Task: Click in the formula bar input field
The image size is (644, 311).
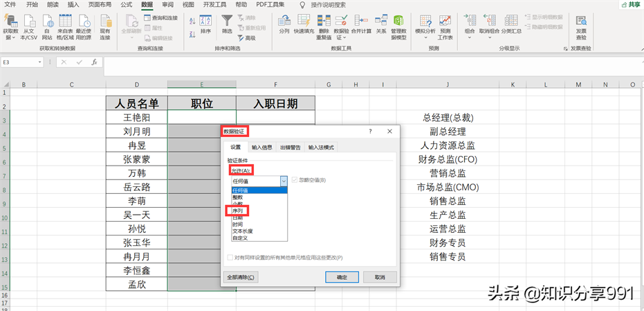Action: tap(346, 62)
